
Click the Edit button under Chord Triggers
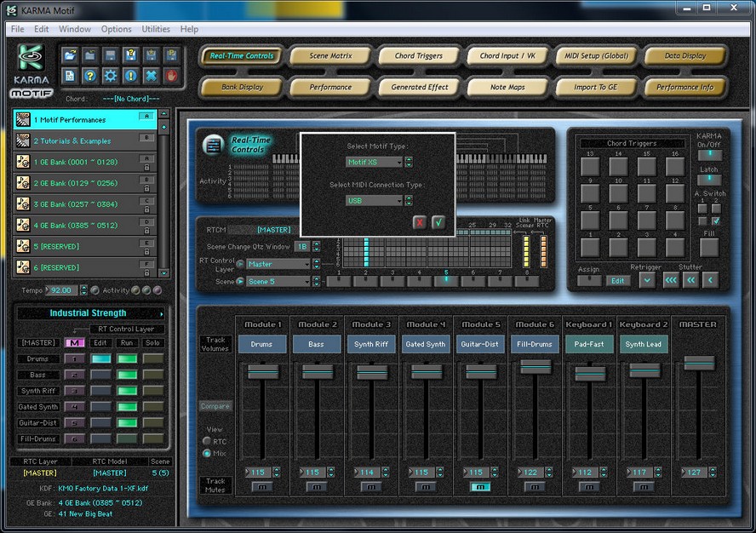coord(617,280)
